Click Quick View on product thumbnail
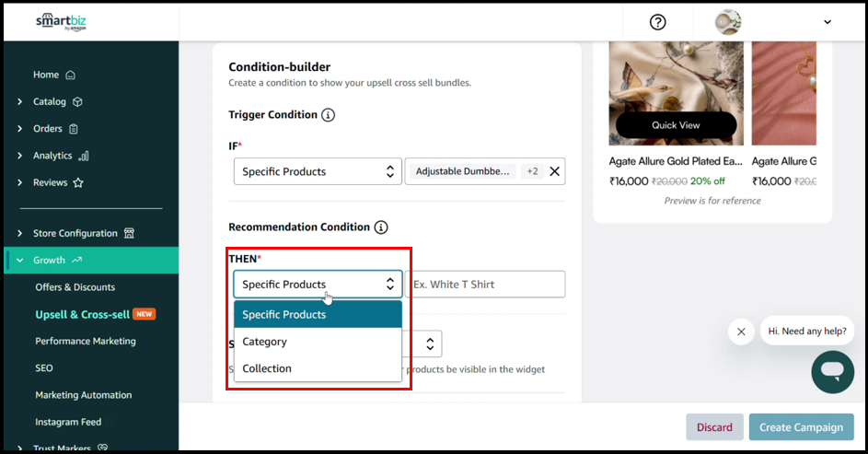The height and width of the screenshot is (454, 868). click(676, 125)
